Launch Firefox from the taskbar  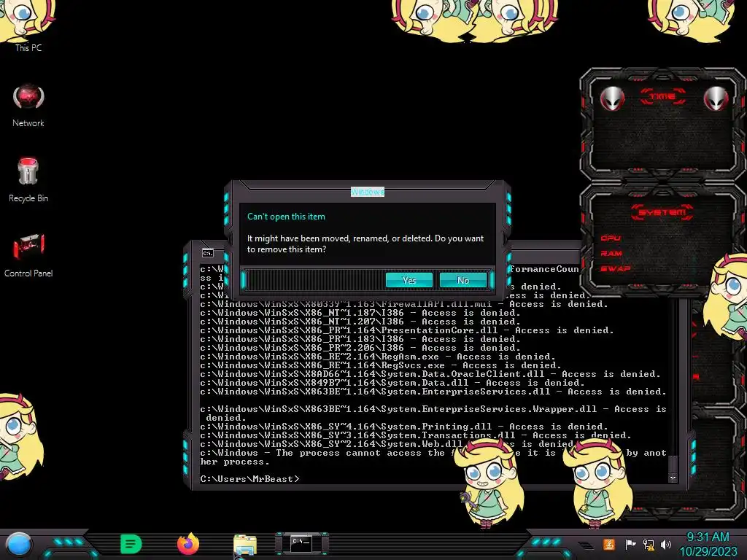click(188, 544)
